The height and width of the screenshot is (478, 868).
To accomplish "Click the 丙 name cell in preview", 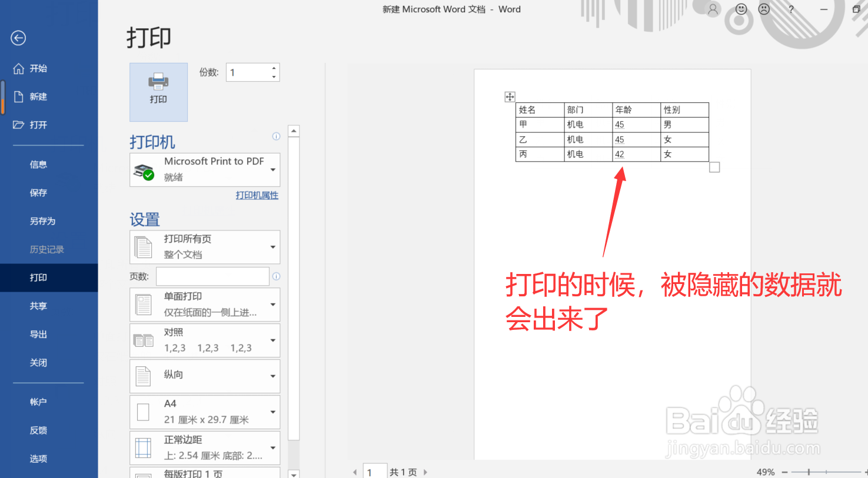I will coord(540,154).
